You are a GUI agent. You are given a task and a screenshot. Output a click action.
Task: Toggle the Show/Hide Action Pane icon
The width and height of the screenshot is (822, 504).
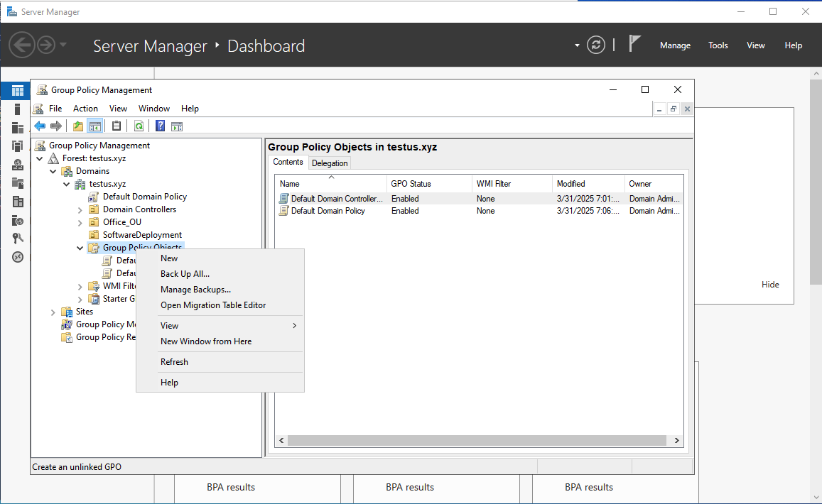pos(177,126)
